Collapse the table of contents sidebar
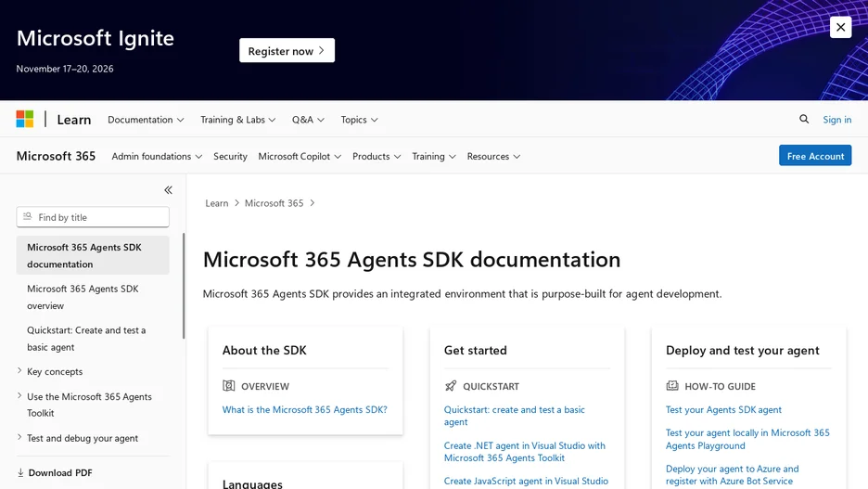The image size is (868, 489). point(168,190)
